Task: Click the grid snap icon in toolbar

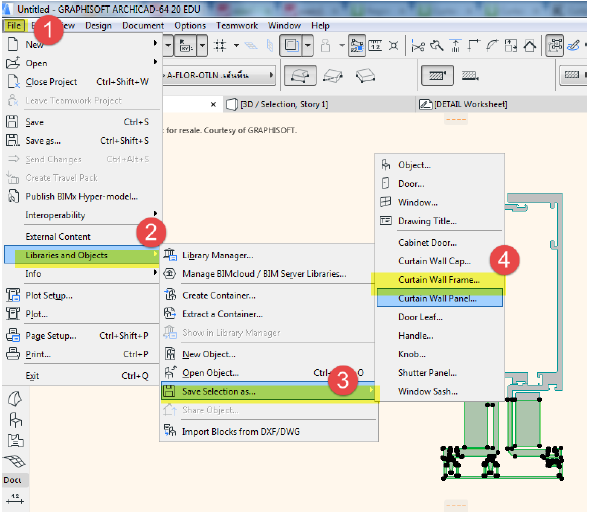Action: 220,46
